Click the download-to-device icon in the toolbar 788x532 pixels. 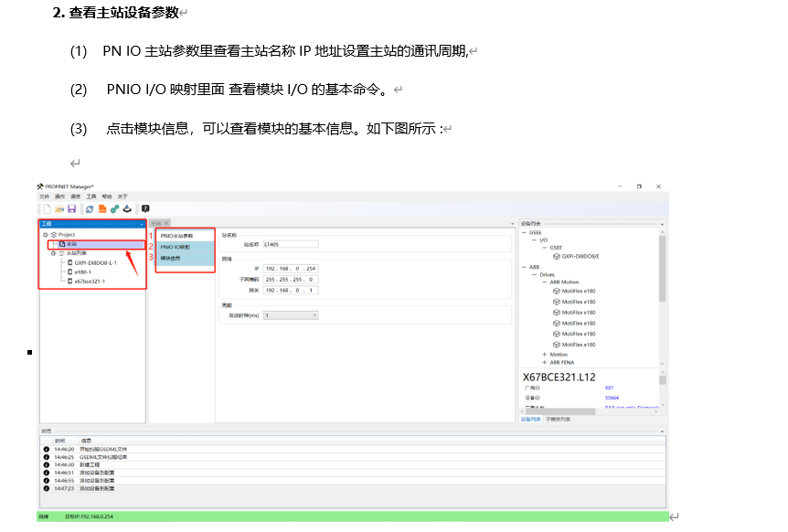(x=126, y=207)
